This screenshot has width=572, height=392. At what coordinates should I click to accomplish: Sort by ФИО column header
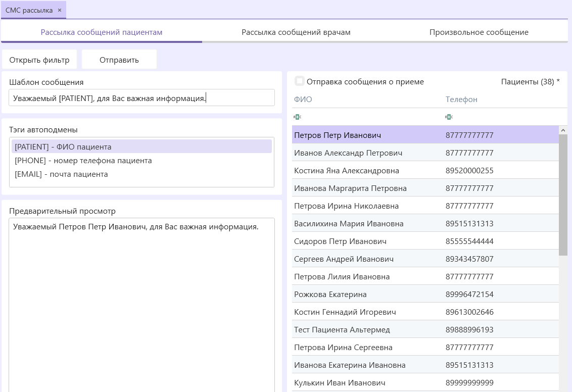click(x=303, y=99)
